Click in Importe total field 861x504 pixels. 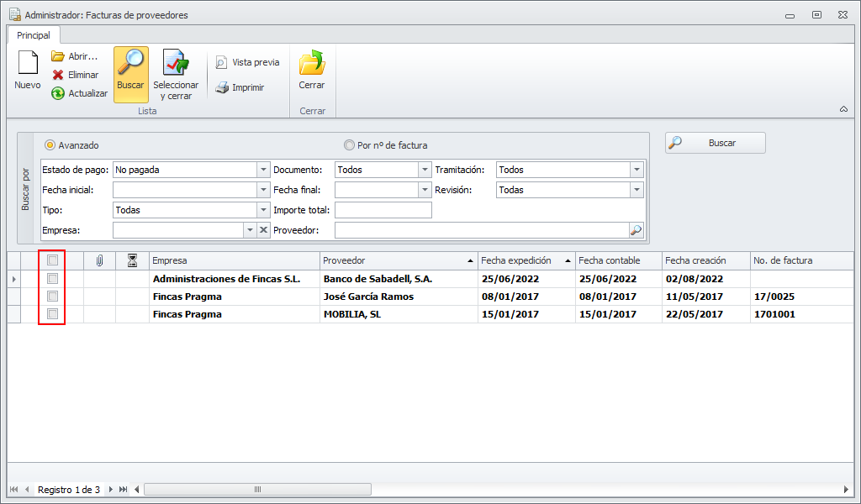pos(383,210)
